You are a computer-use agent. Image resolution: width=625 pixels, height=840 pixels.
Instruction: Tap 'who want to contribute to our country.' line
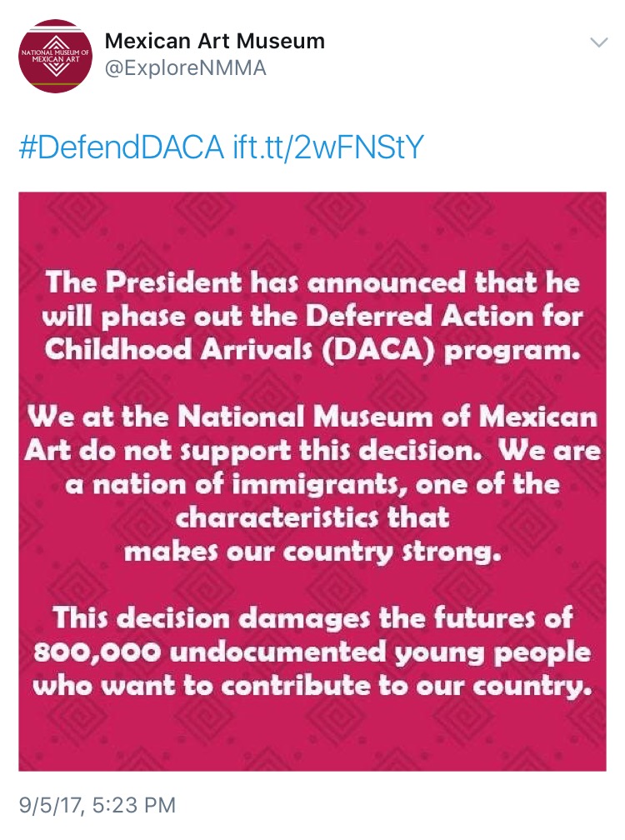pyautogui.click(x=312, y=686)
